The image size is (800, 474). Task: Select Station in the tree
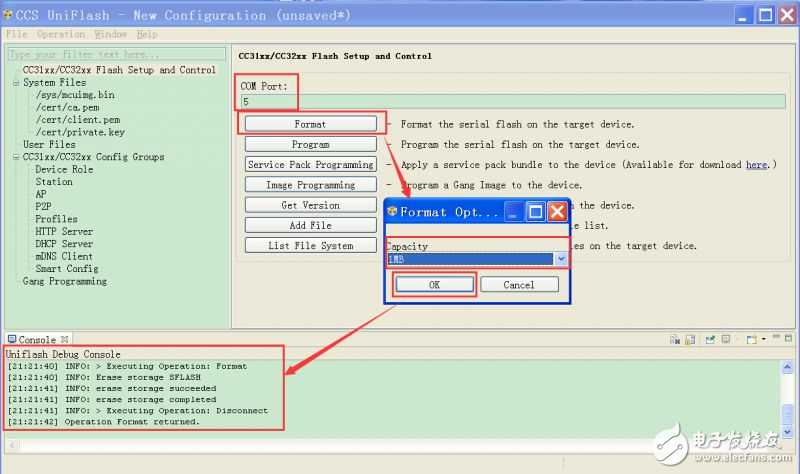pyautogui.click(x=54, y=182)
